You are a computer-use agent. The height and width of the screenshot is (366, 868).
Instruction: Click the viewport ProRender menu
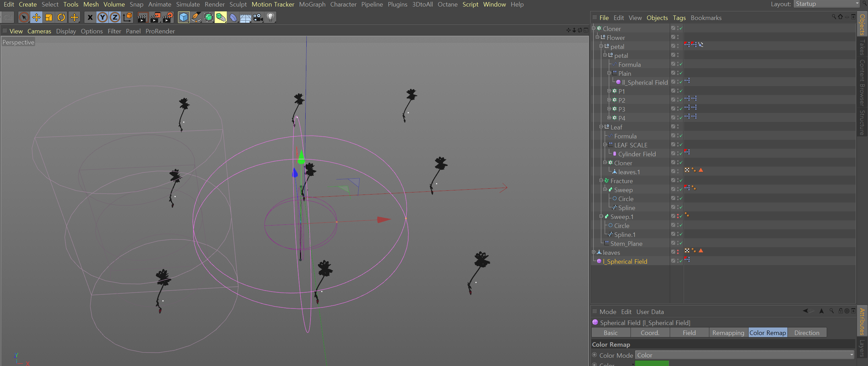tap(160, 31)
